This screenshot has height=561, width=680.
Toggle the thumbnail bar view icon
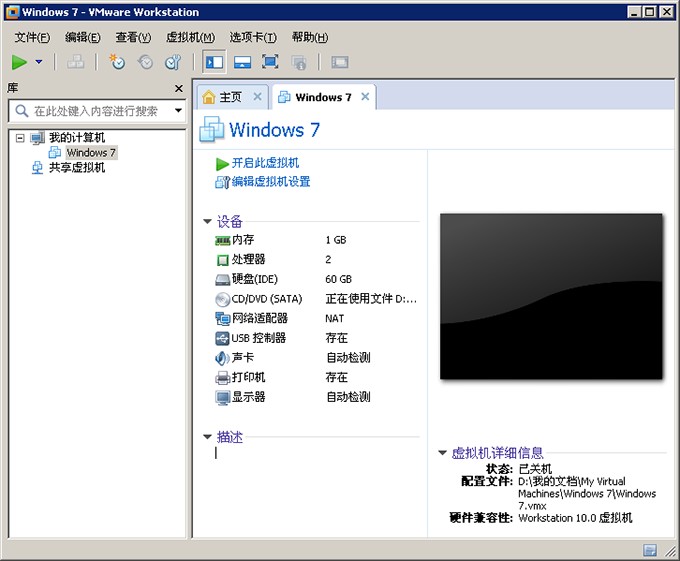click(x=242, y=62)
